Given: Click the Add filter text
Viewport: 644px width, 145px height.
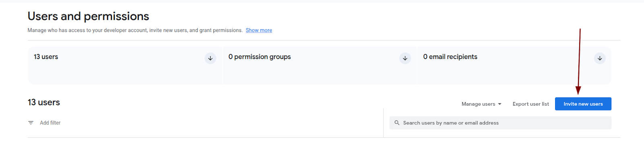Looking at the screenshot, I should pos(50,123).
